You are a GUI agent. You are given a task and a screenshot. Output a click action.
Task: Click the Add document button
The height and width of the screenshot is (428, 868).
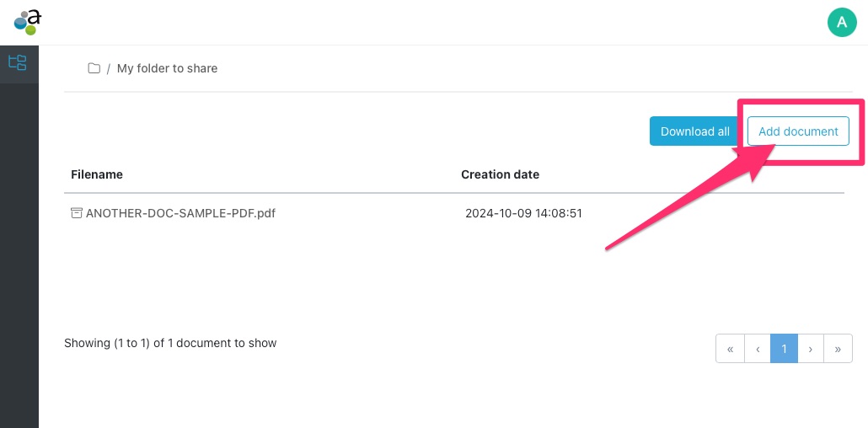click(797, 131)
